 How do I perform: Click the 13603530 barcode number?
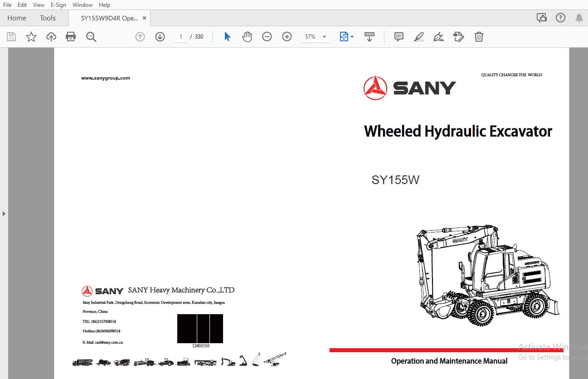(200, 346)
